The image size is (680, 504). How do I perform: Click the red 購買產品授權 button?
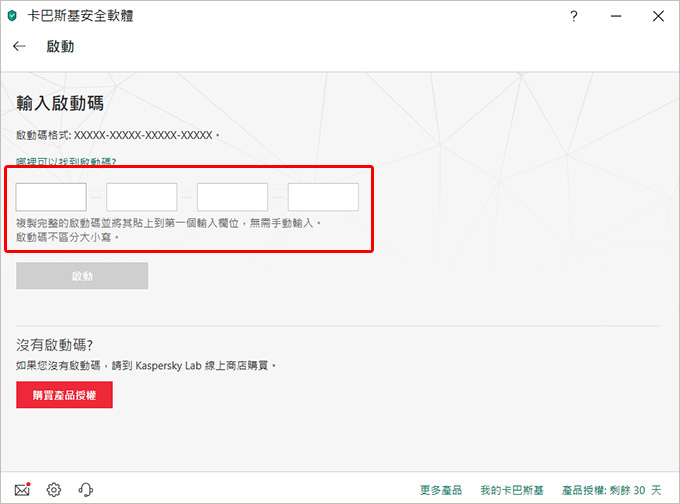[64, 395]
